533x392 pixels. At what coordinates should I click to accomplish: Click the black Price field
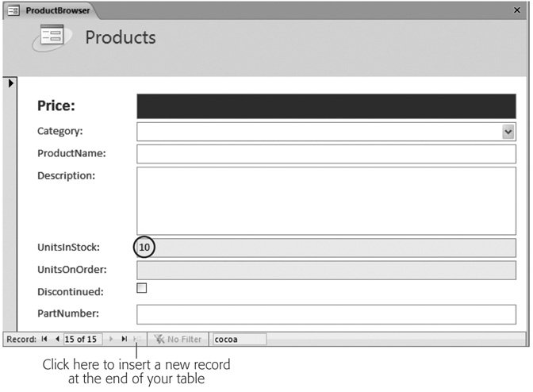pyautogui.click(x=326, y=106)
